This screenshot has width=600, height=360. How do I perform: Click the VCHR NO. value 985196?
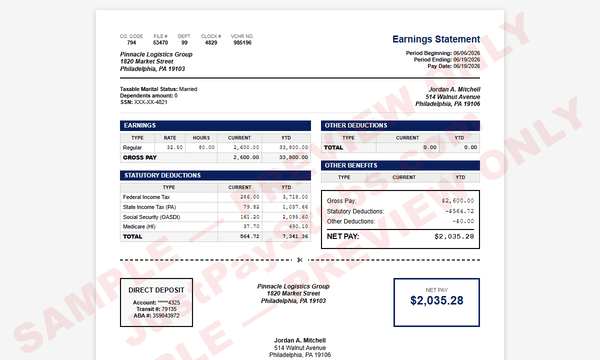(x=242, y=42)
